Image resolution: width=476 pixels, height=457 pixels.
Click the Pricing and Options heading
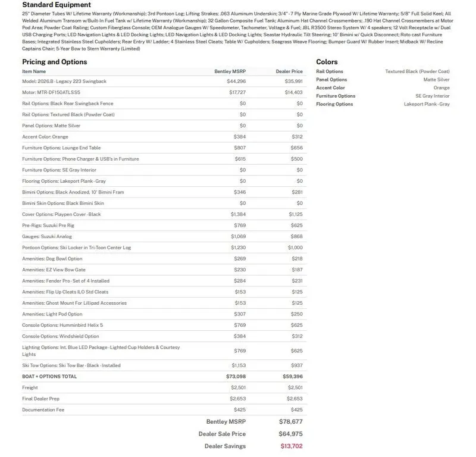[54, 62]
